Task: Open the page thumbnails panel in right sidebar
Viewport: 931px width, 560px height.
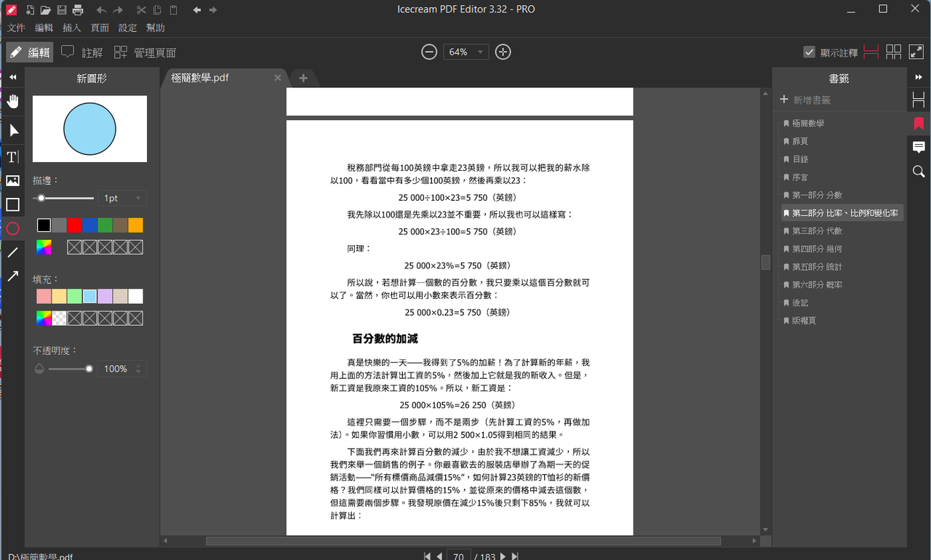Action: (919, 100)
